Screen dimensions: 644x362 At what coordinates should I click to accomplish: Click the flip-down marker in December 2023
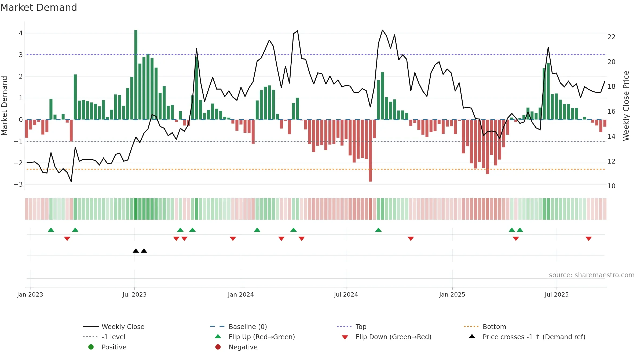click(233, 238)
